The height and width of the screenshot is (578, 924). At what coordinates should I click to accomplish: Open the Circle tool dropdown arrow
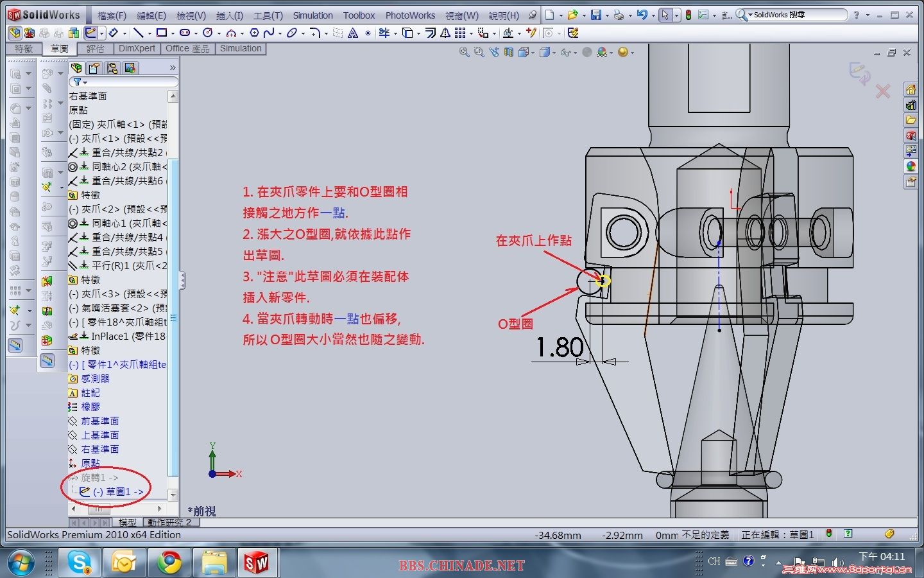[219, 33]
